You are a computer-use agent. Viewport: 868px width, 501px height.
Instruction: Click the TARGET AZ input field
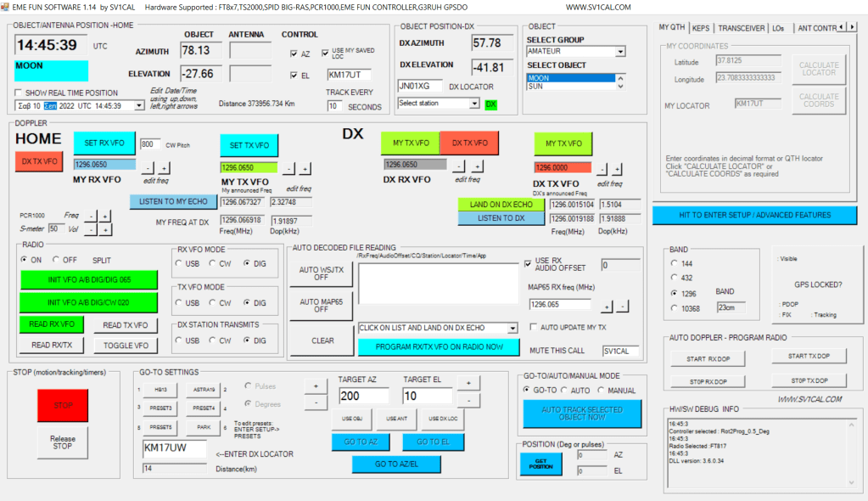point(363,397)
